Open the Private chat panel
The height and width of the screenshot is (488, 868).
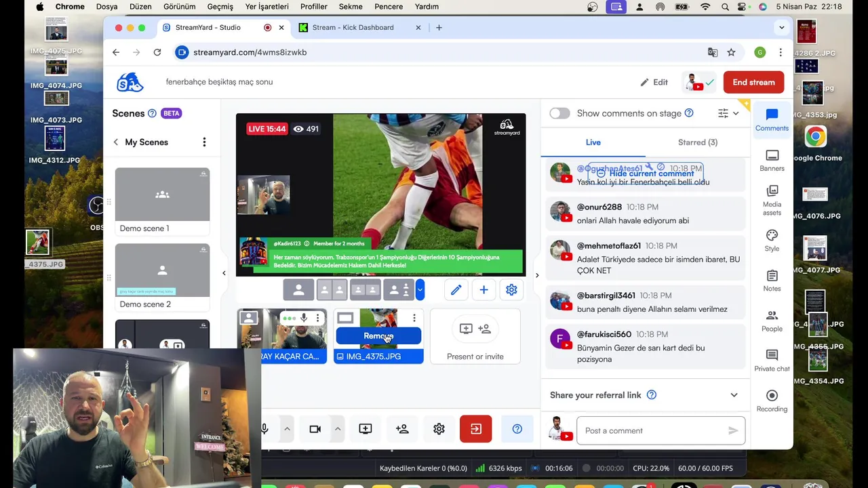(772, 361)
